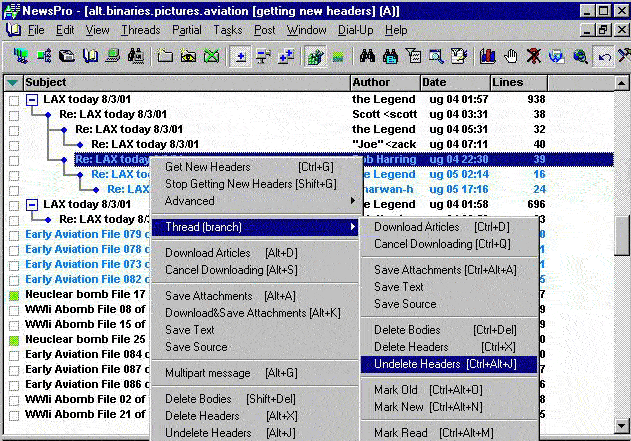
Task: Click the undo arrow toolbar icon
Action: 604,56
